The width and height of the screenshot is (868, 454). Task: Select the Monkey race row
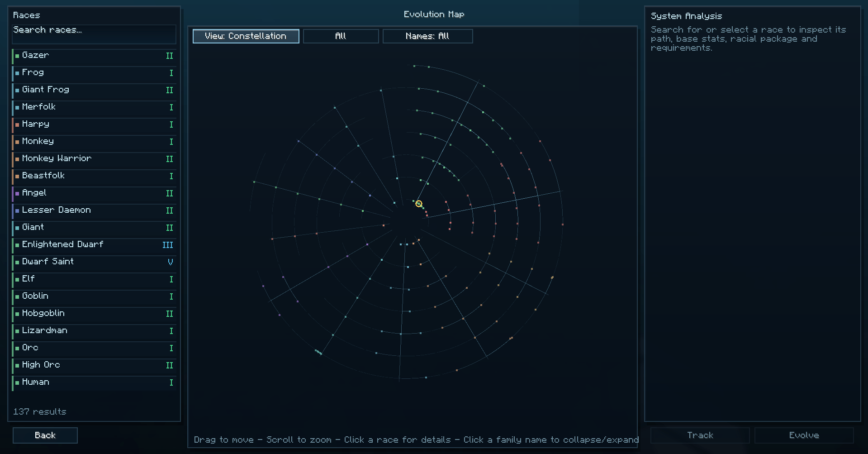tap(94, 142)
